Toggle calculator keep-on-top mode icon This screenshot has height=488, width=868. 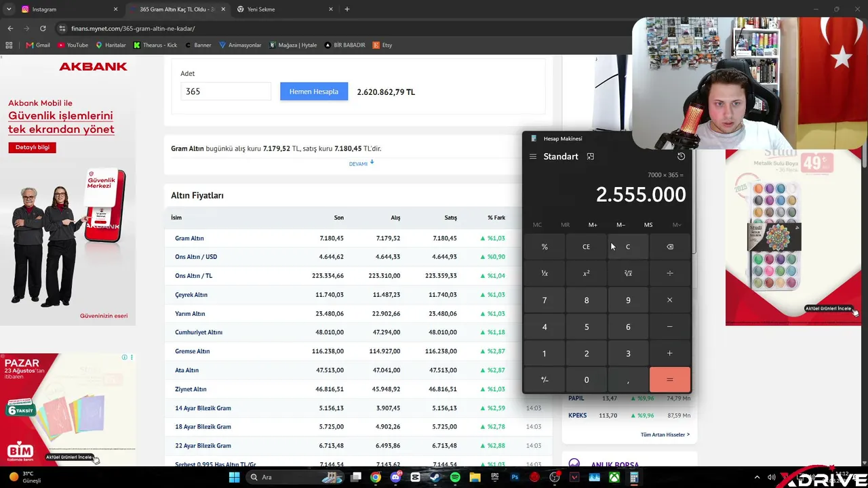point(590,157)
